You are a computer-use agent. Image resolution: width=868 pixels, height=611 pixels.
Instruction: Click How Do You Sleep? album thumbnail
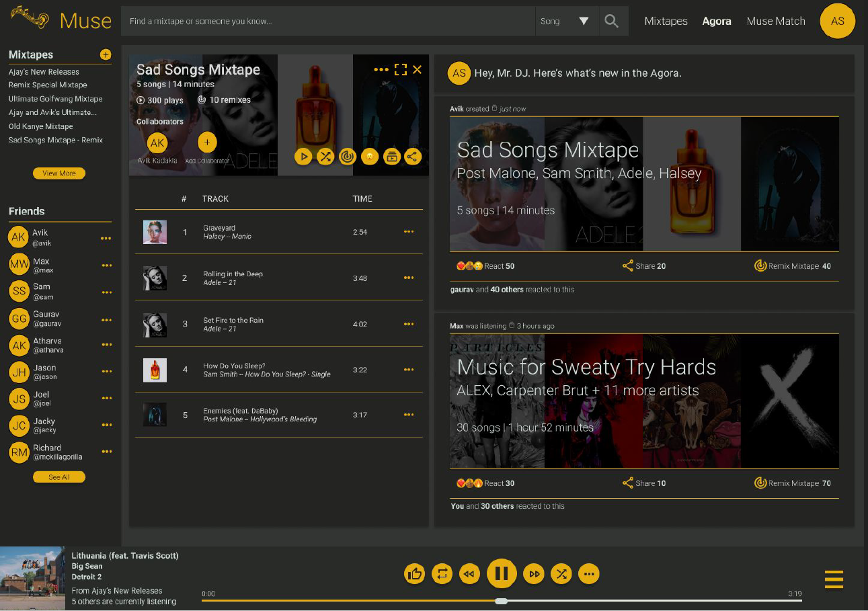coord(155,370)
